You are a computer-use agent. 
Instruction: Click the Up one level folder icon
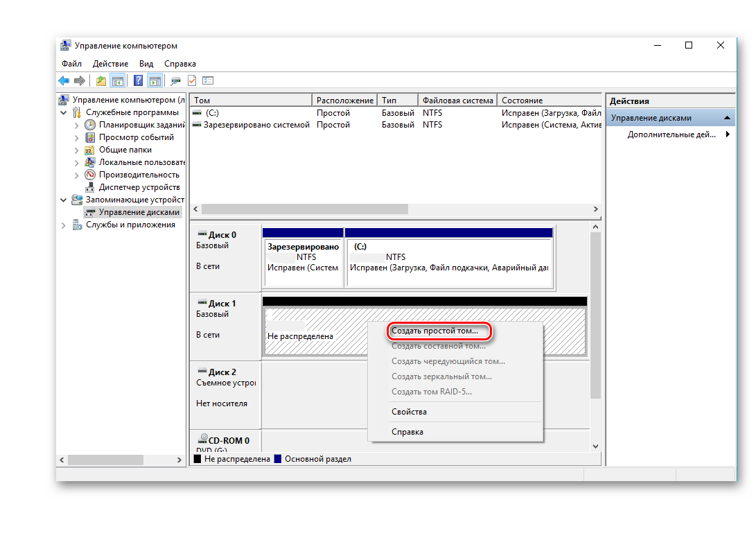tap(100, 81)
